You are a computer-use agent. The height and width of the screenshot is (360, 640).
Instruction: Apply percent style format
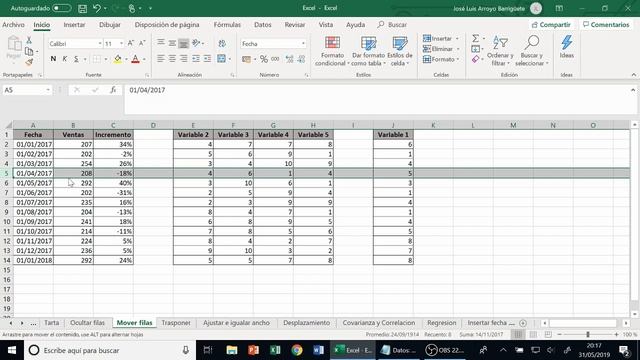[x=264, y=59]
